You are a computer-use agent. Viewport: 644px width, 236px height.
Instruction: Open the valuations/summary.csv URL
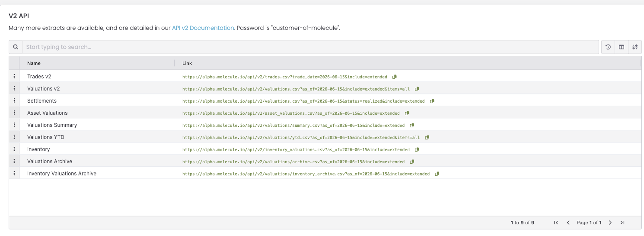tap(293, 125)
